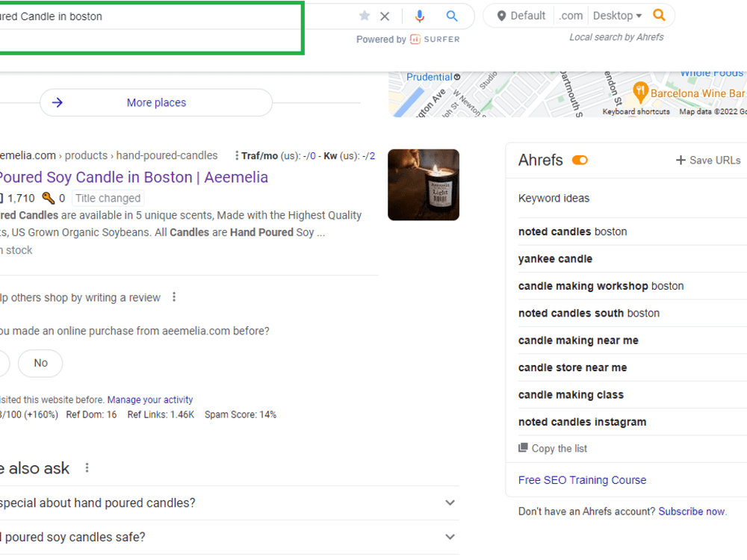Click Copy the list icon
747x560 pixels.
(523, 448)
